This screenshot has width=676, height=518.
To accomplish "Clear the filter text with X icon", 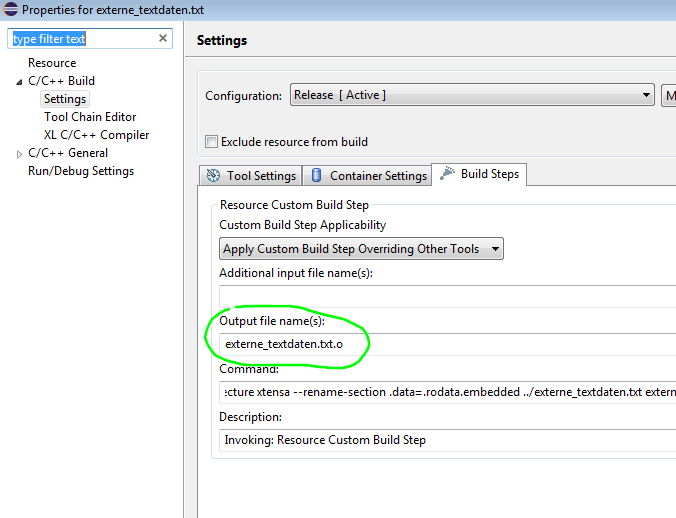I will [x=163, y=38].
